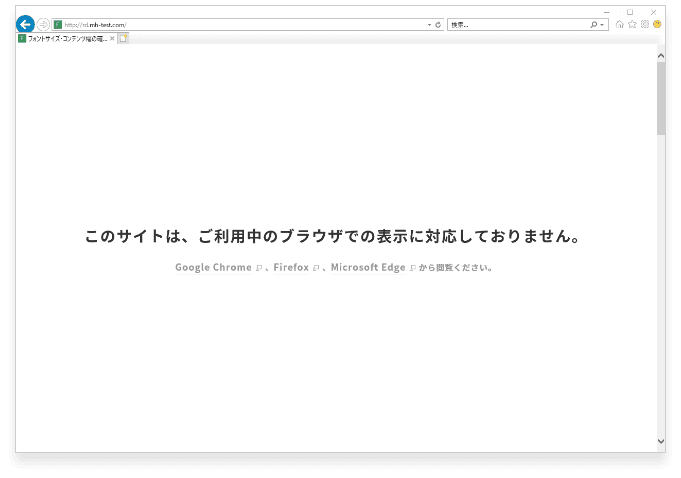The image size is (681, 478).
Task: Expand the search provider dropdown arrow
Action: [x=602, y=25]
